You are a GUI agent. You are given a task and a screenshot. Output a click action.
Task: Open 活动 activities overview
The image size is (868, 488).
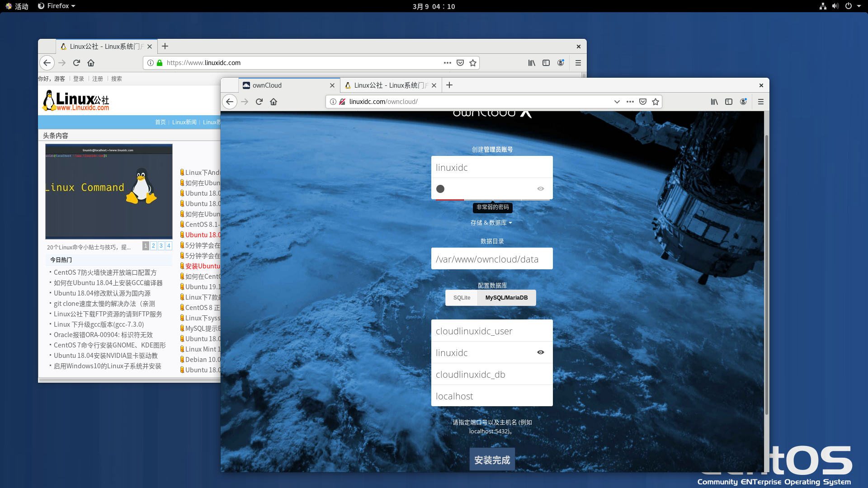click(x=17, y=6)
